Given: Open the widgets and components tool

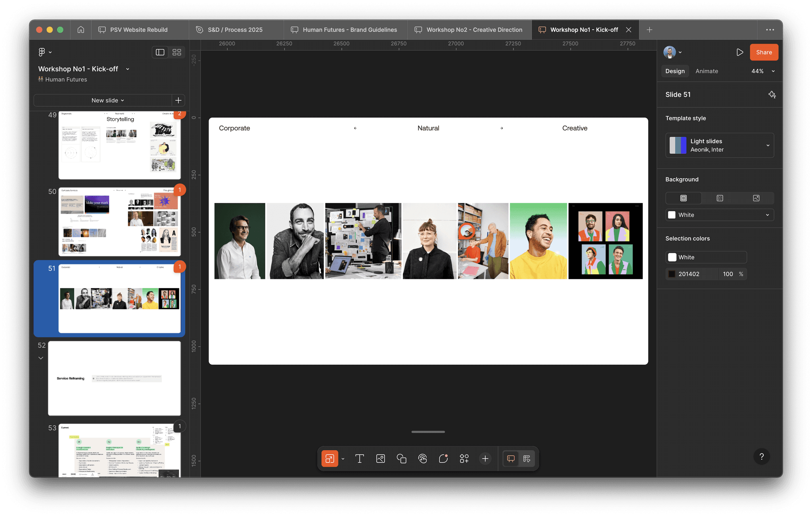Looking at the screenshot, I should [464, 459].
